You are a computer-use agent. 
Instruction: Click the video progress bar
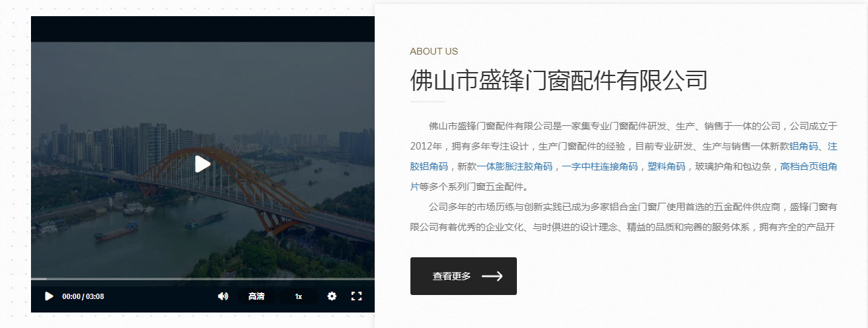click(x=203, y=279)
